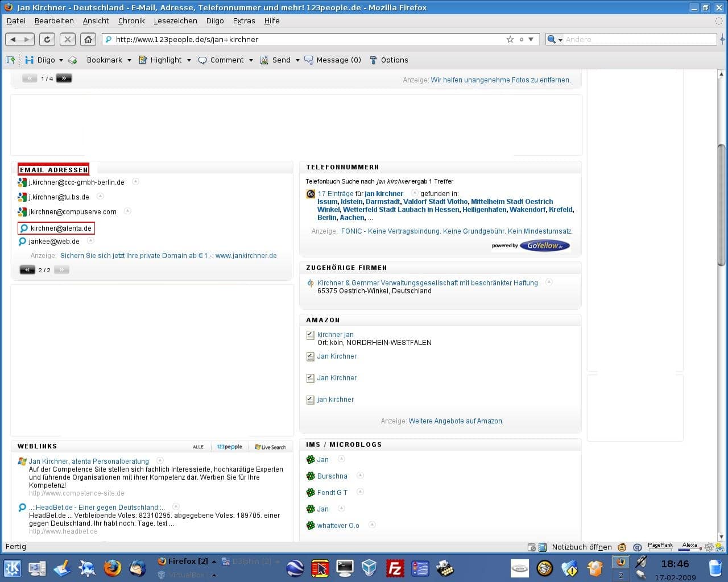The width and height of the screenshot is (728, 582).
Task: Open the kirchner@atenta.de email link
Action: coord(61,228)
